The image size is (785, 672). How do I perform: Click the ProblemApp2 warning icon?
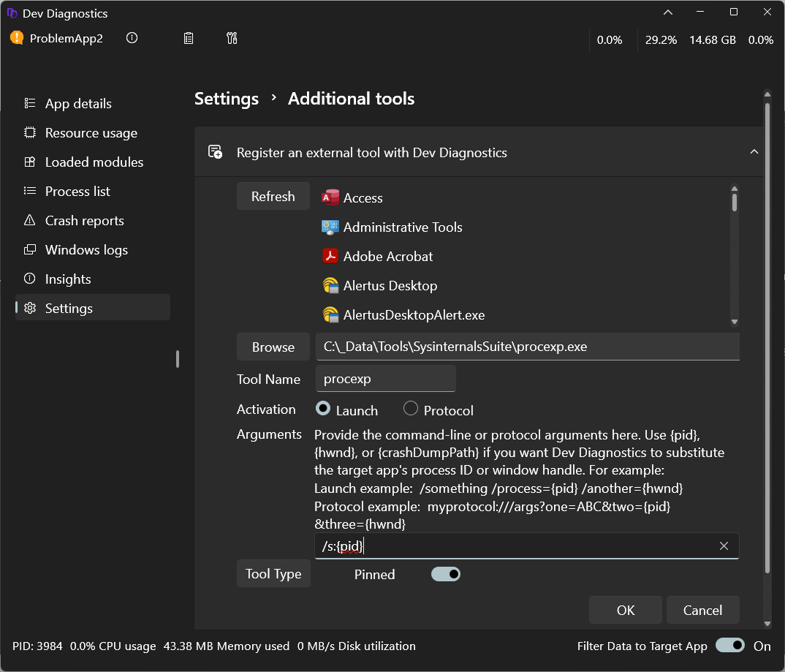pos(17,38)
